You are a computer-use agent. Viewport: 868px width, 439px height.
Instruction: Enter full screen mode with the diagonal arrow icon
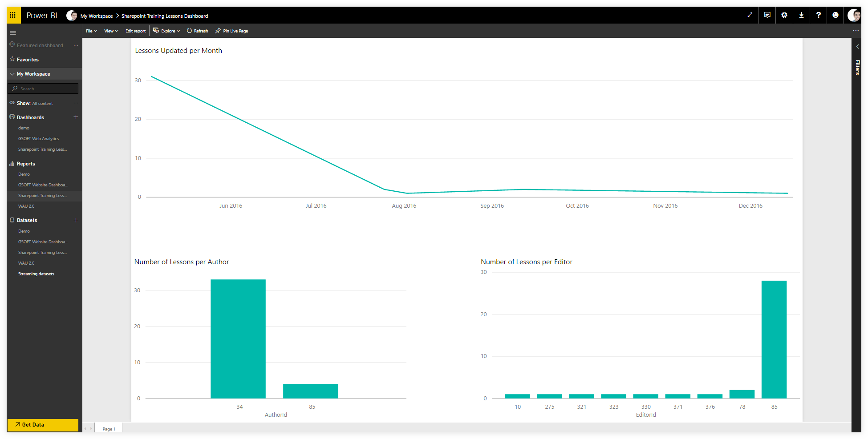tap(750, 15)
